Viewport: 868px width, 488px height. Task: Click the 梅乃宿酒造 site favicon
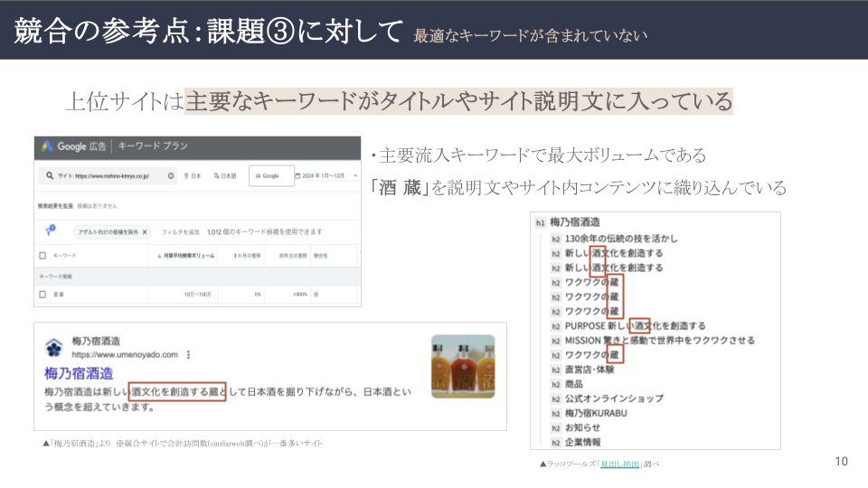(54, 349)
